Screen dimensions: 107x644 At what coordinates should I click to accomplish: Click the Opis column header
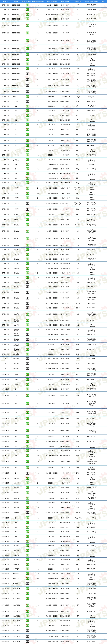click(102, 1)
